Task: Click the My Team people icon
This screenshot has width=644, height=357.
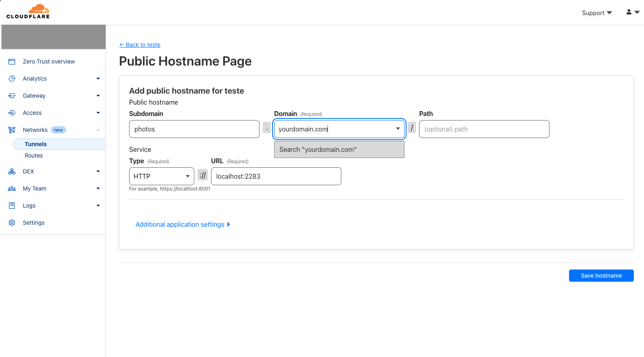Action: (12, 188)
